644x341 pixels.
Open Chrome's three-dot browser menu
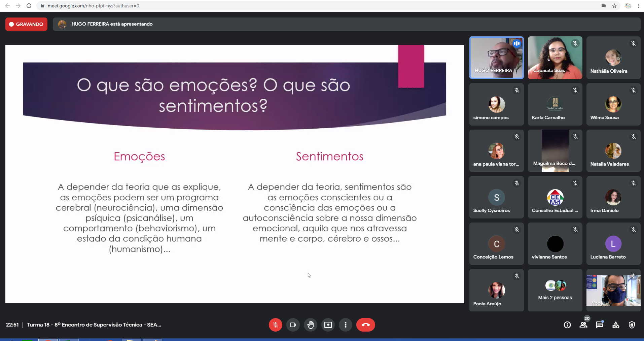[x=639, y=6]
